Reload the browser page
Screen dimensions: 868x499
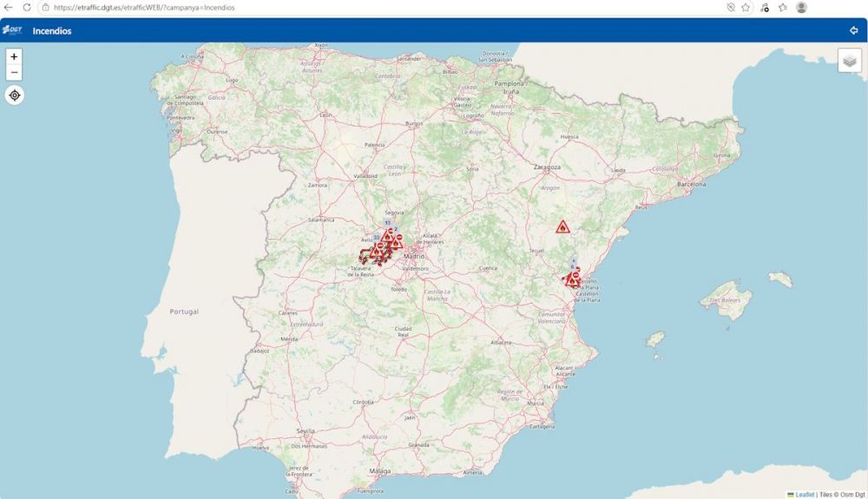tap(27, 7)
